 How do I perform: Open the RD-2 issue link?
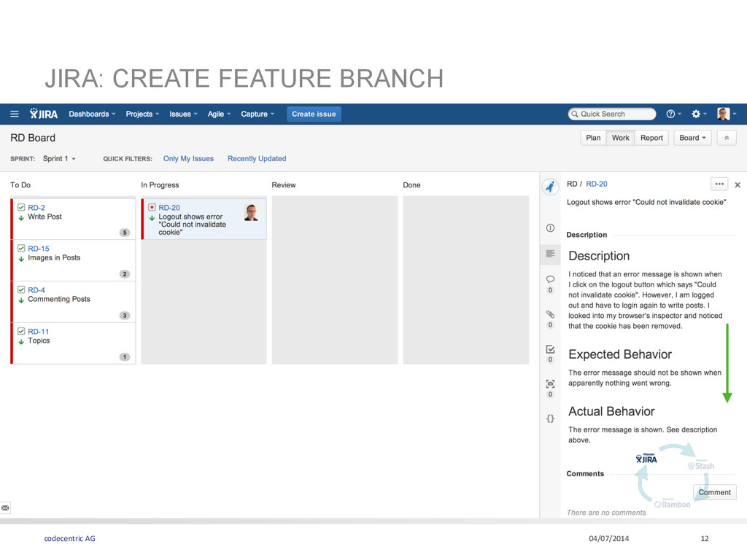(36, 208)
